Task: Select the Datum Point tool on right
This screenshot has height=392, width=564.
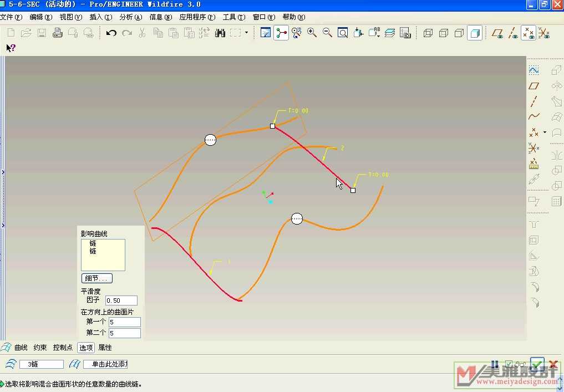Action: coord(534,133)
